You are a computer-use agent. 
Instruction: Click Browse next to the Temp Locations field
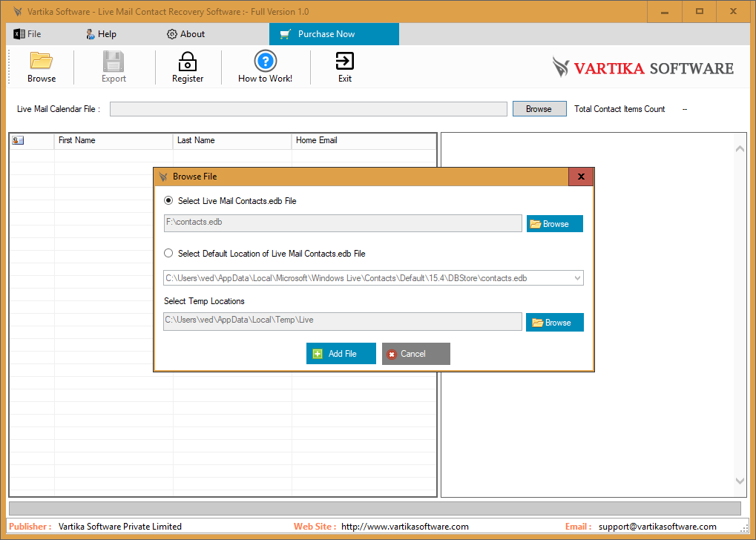[x=554, y=323]
